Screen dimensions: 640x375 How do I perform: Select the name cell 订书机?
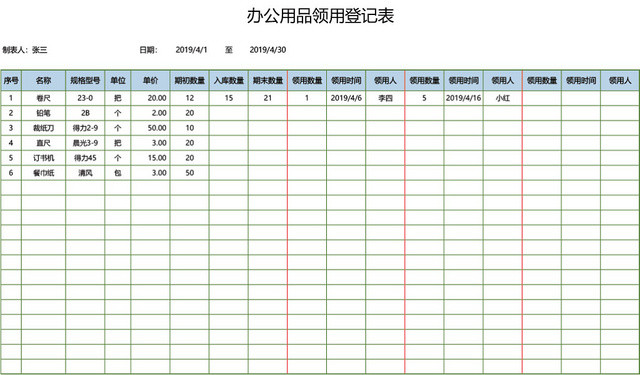click(x=43, y=158)
